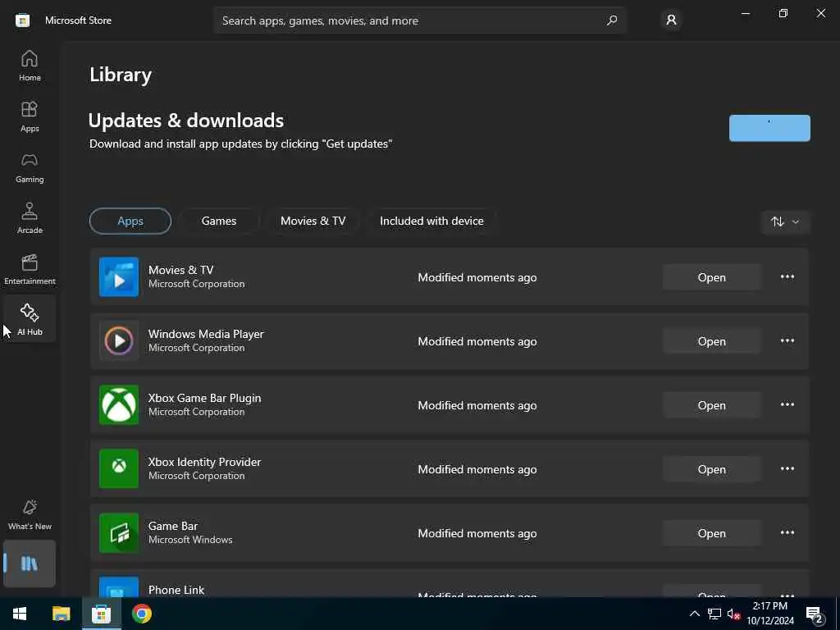This screenshot has width=840, height=630.
Task: Click the Windows Media Player title text
Action: (x=206, y=334)
